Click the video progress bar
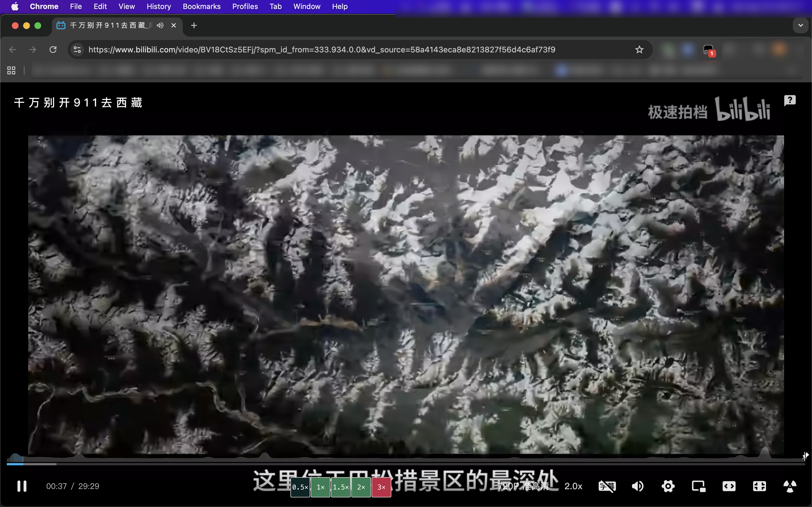The height and width of the screenshot is (507, 812). click(403, 464)
